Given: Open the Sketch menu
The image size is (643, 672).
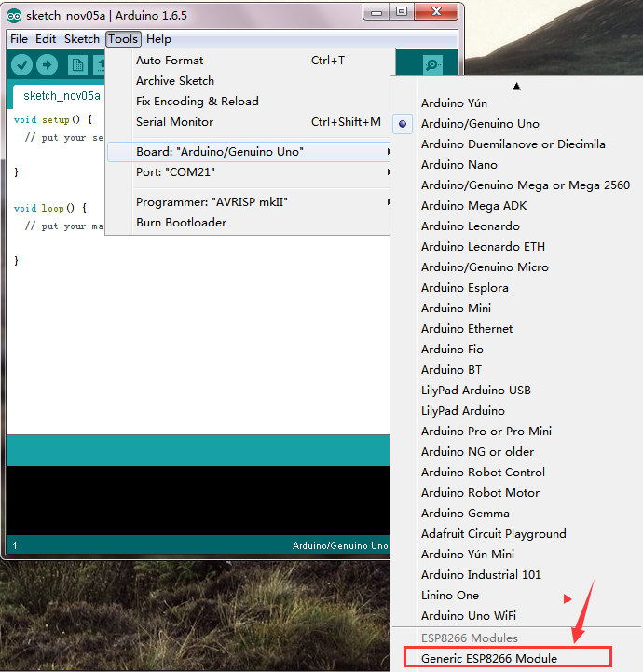Looking at the screenshot, I should click(82, 39).
